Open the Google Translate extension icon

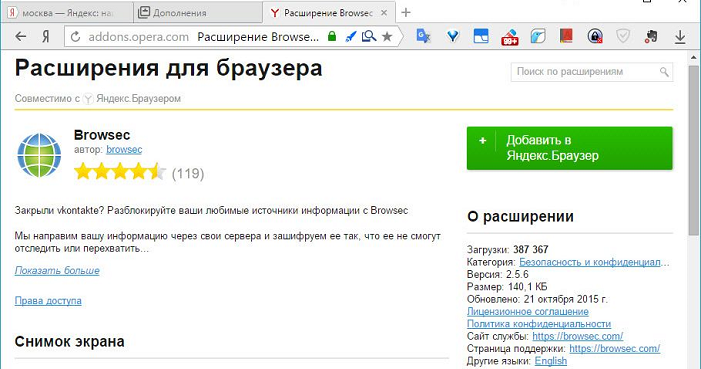pos(423,36)
